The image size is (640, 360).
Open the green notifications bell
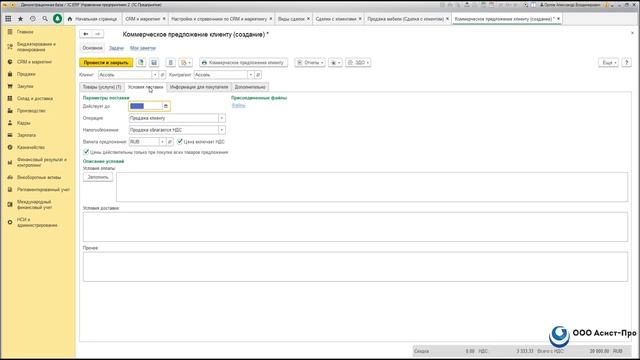[x=58, y=19]
